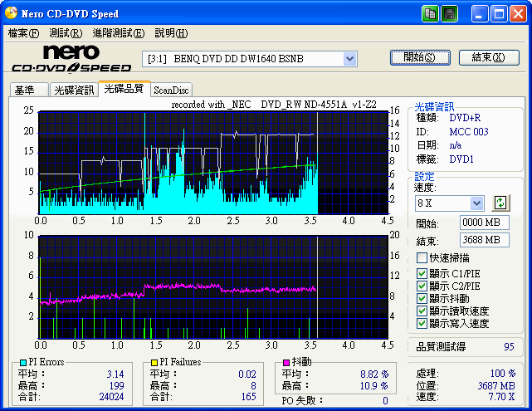
Task: Click the quality score value 95
Action: pyautogui.click(x=509, y=347)
